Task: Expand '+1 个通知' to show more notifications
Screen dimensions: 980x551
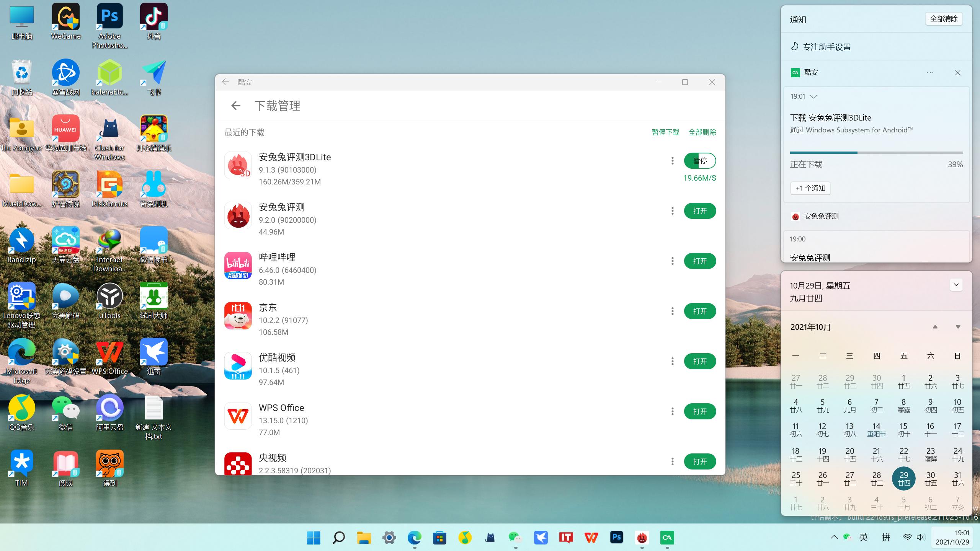Action: click(810, 188)
